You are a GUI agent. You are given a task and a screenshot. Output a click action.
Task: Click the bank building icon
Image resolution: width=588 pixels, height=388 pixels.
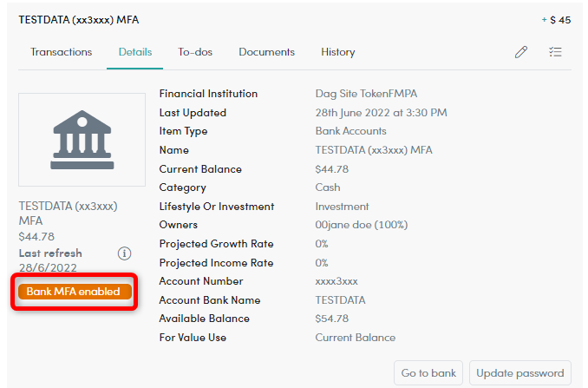point(82,139)
